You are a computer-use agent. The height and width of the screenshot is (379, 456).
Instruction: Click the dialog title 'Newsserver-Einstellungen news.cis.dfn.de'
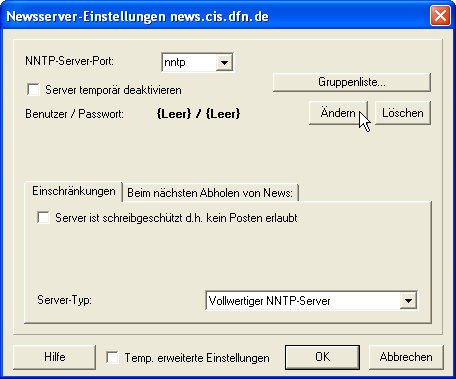(x=137, y=16)
